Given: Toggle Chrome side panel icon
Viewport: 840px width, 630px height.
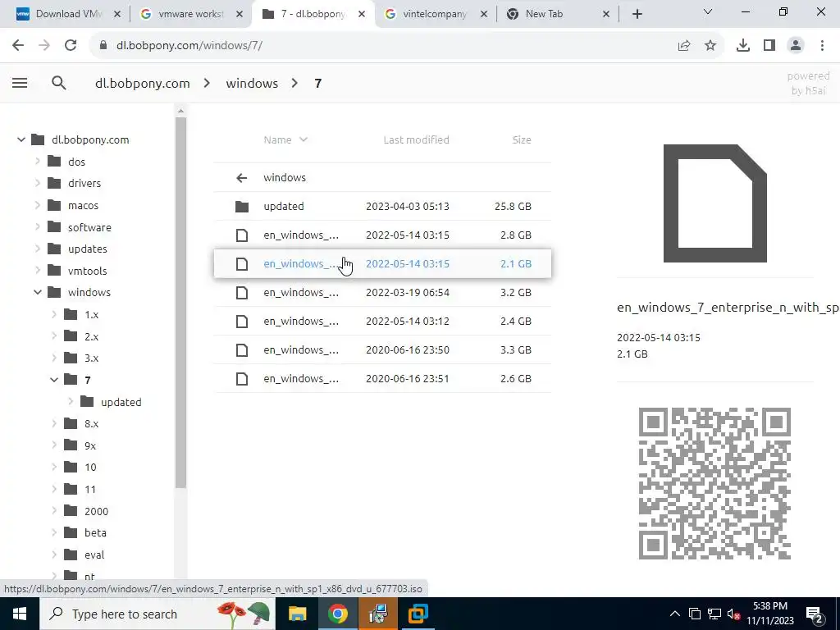Looking at the screenshot, I should pyautogui.click(x=769, y=46).
